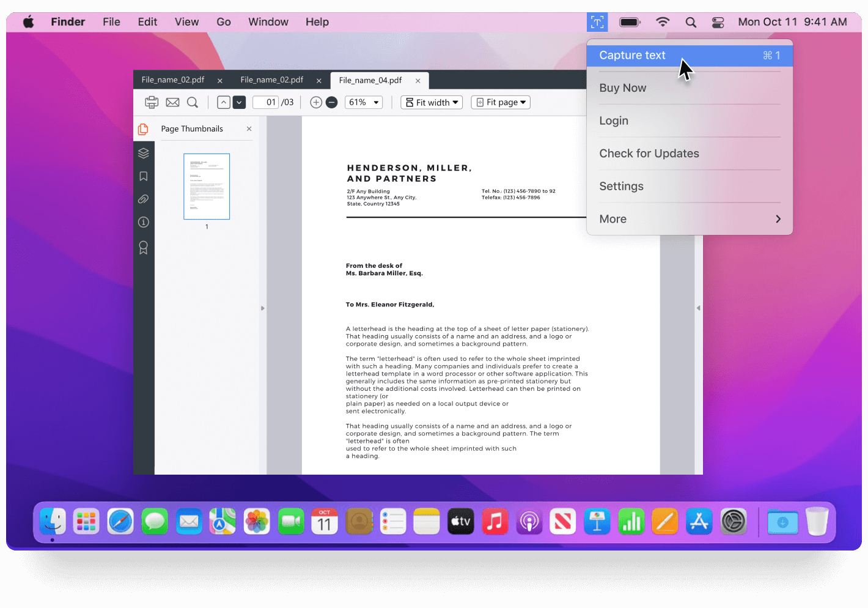Image resolution: width=868 pixels, height=608 pixels.
Task: Open the Page Thumbnails panel icon
Action: pos(143,129)
